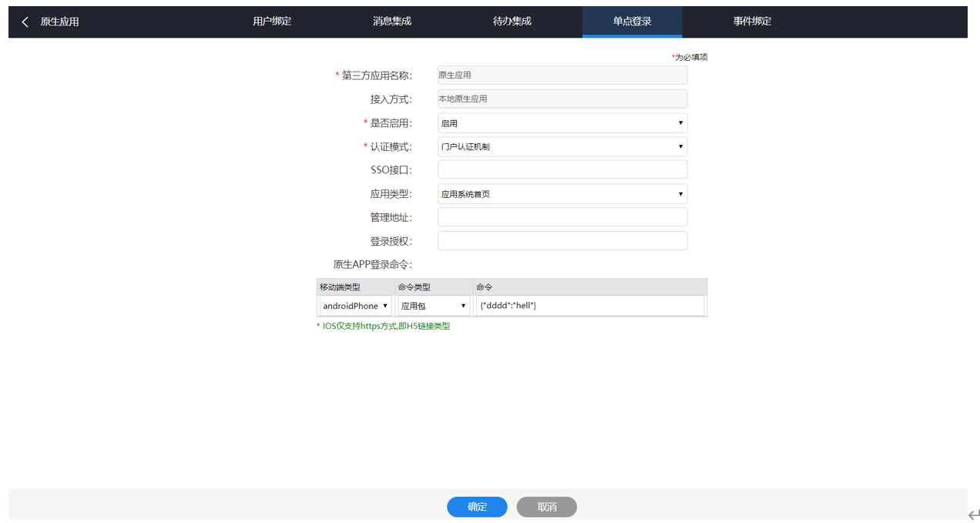Switch to the 事件绑定 tab
This screenshot has height=523, width=980.
(752, 22)
